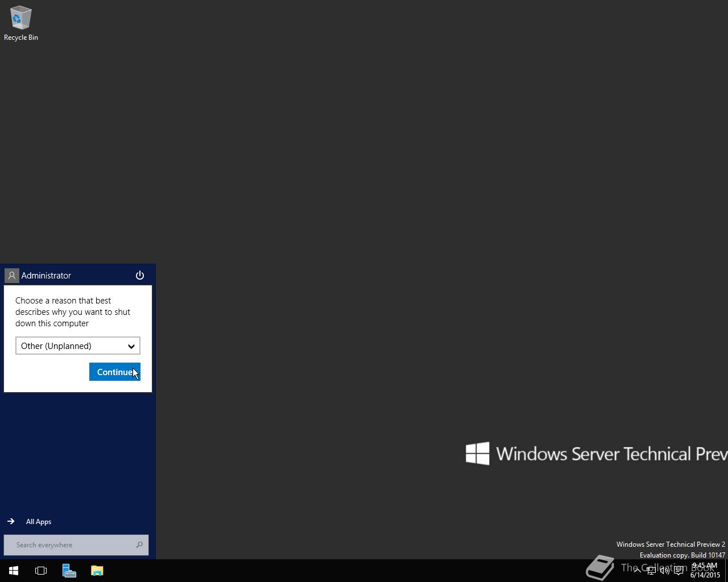Image resolution: width=728 pixels, height=582 pixels.
Task: Open the network status tray icon
Action: (651, 571)
